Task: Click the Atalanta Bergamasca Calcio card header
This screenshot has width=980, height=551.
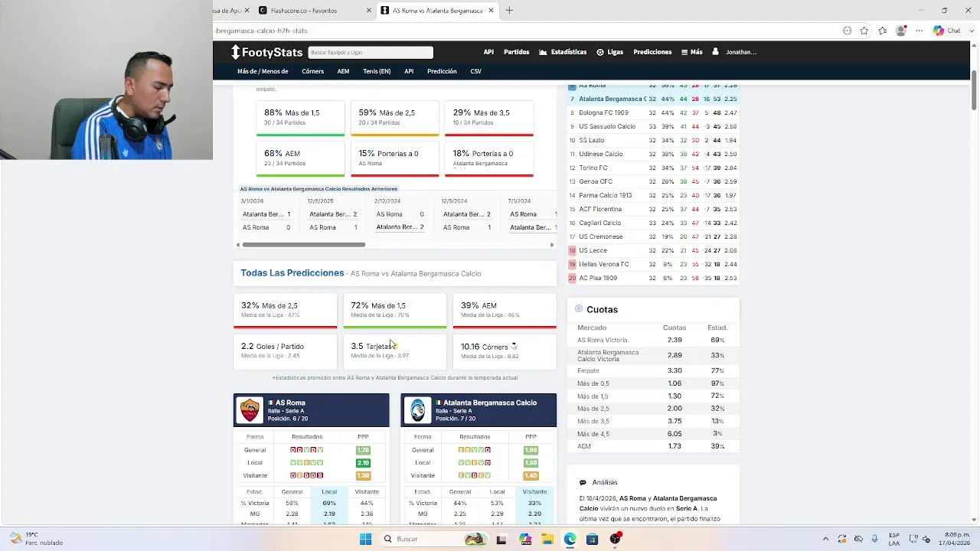Action: pos(479,410)
